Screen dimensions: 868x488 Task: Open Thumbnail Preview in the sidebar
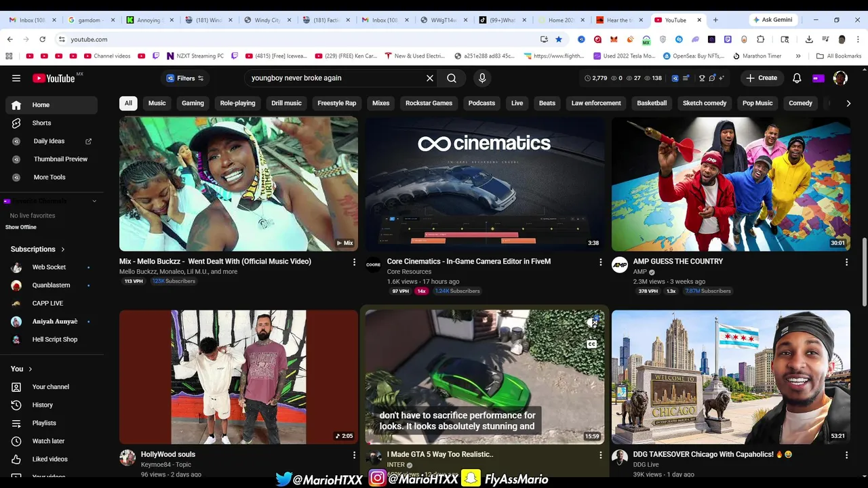(x=52, y=159)
